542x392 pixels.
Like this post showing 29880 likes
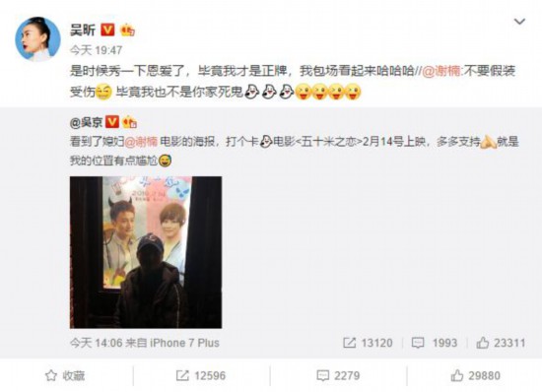tap(475, 376)
